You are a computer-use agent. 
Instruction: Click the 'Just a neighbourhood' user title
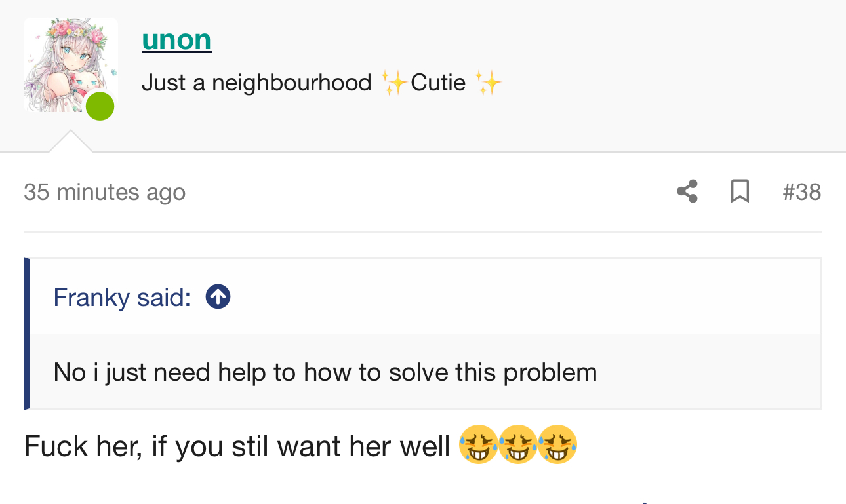tap(256, 83)
